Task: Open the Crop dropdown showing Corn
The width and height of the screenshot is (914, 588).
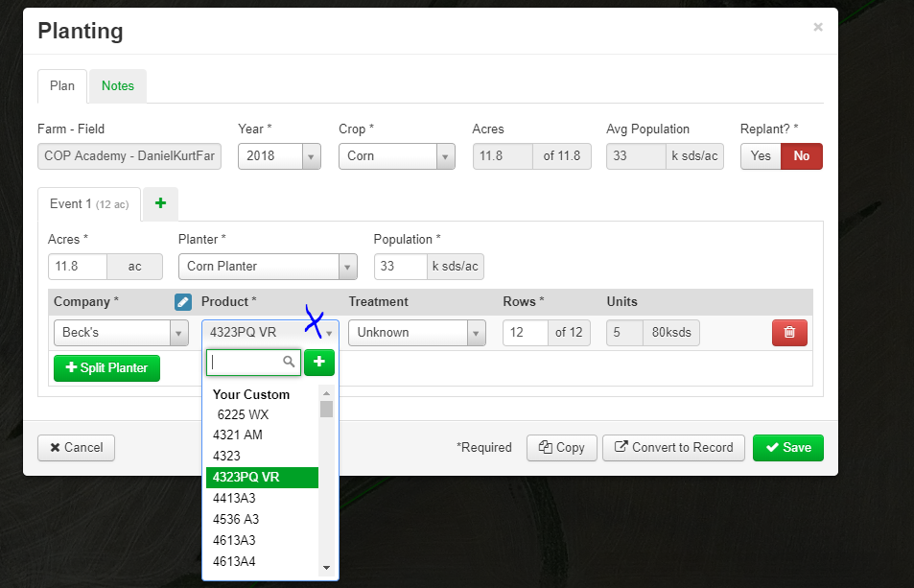Action: coord(396,156)
